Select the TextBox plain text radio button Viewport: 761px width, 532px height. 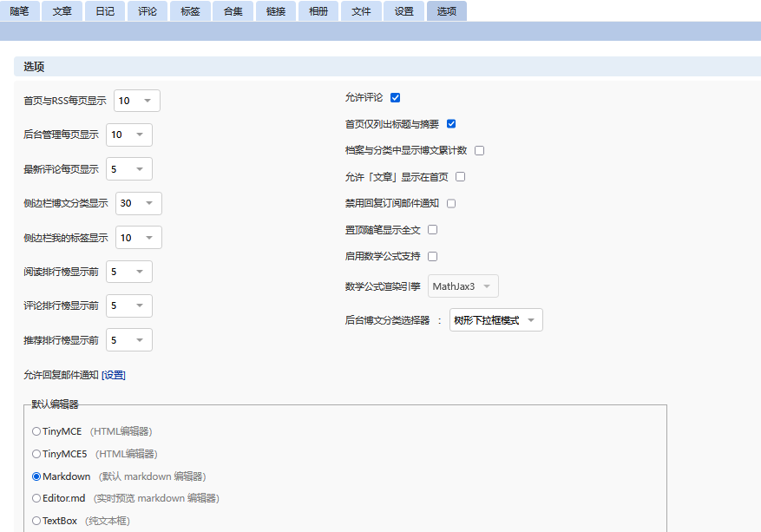(x=36, y=521)
